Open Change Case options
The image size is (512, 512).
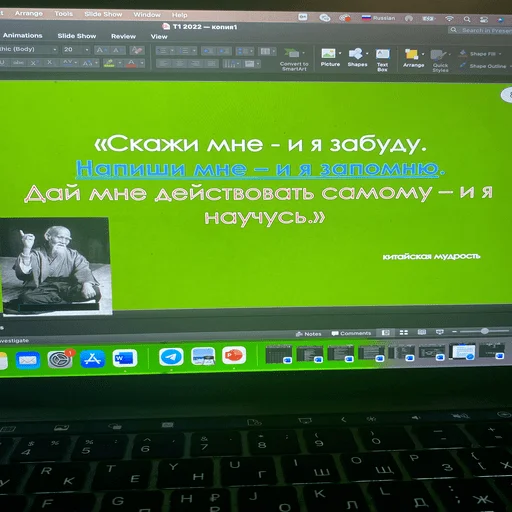tap(90, 63)
